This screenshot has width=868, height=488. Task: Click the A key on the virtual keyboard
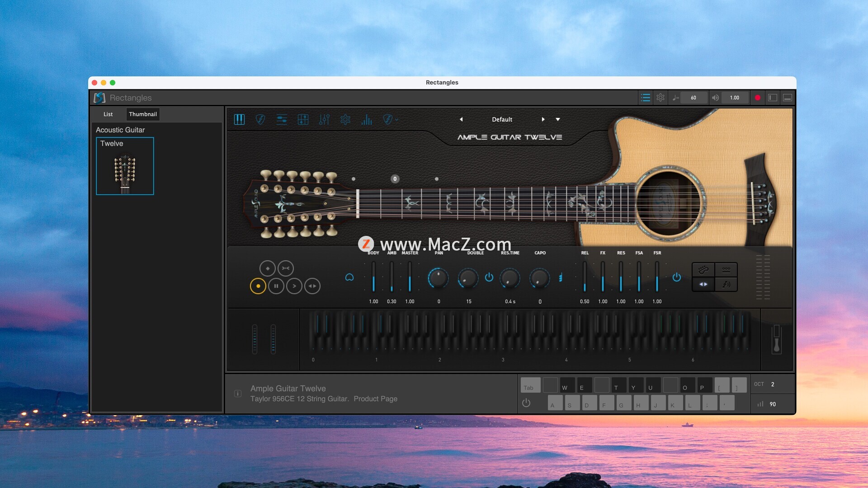(x=555, y=402)
